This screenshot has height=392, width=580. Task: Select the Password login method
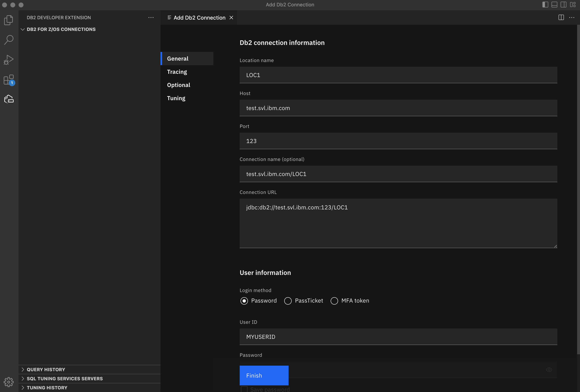[244, 301]
